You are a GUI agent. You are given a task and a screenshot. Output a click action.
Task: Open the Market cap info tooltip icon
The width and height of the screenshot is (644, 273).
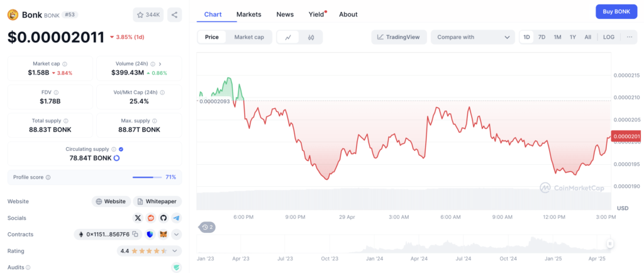pos(65,64)
